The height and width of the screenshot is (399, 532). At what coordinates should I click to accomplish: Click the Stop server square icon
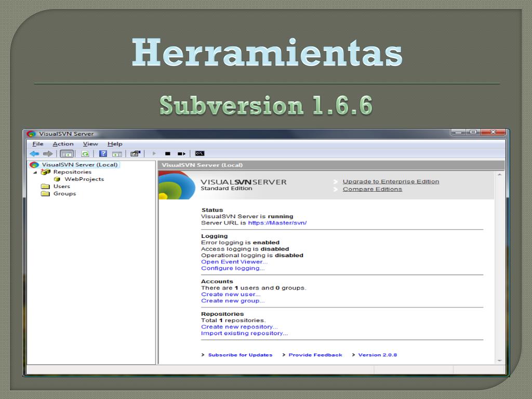click(168, 154)
